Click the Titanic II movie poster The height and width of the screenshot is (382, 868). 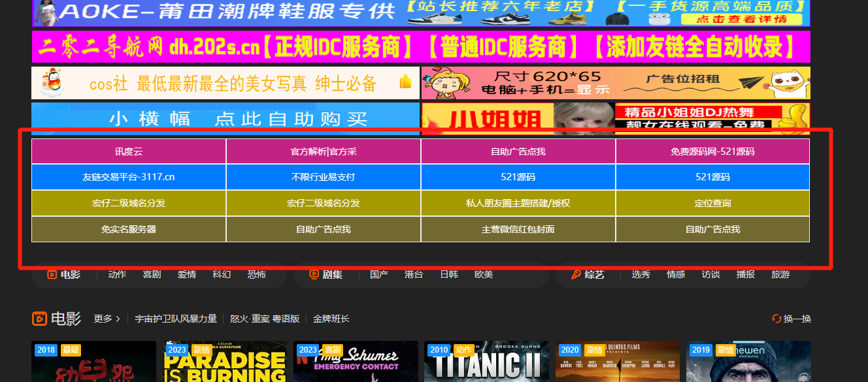[x=486, y=360]
